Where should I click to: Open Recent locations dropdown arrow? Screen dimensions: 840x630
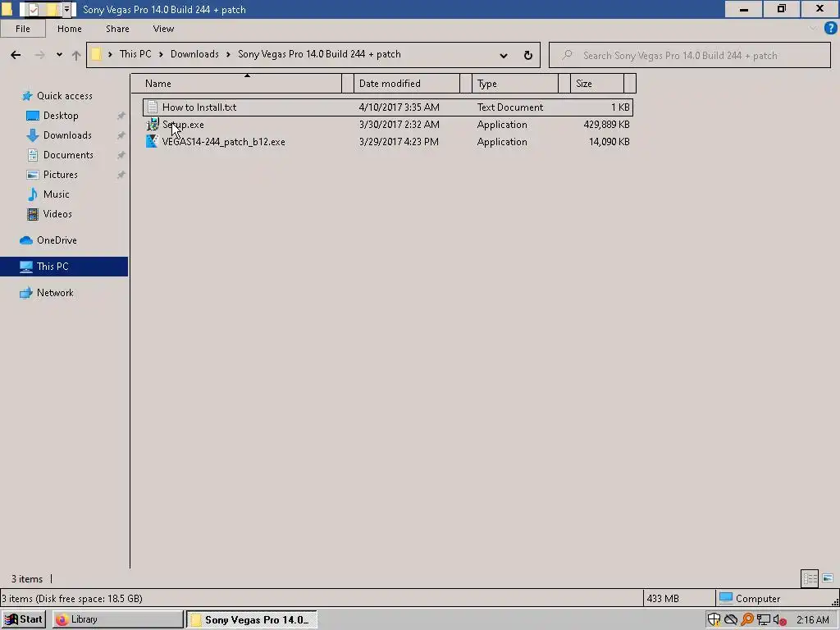59,55
